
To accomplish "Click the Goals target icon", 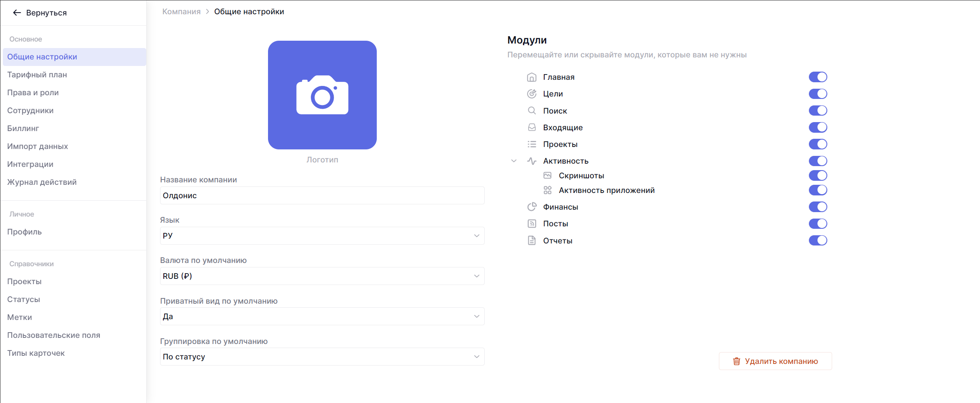I will pos(532,94).
